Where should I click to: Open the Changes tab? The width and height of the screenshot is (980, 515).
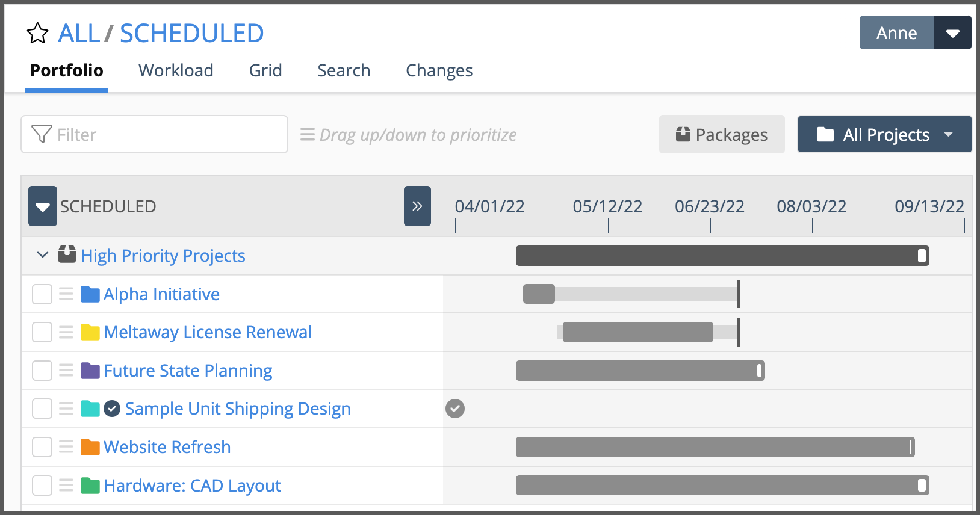[439, 70]
